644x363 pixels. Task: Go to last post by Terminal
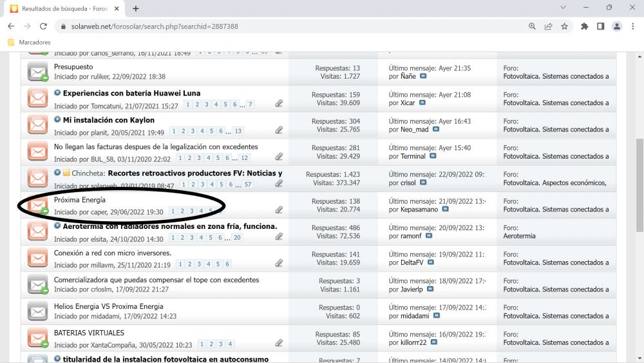(433, 156)
